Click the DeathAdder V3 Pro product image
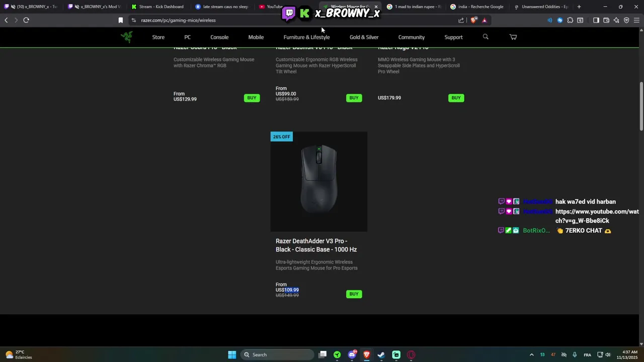The width and height of the screenshot is (644, 362). click(319, 182)
